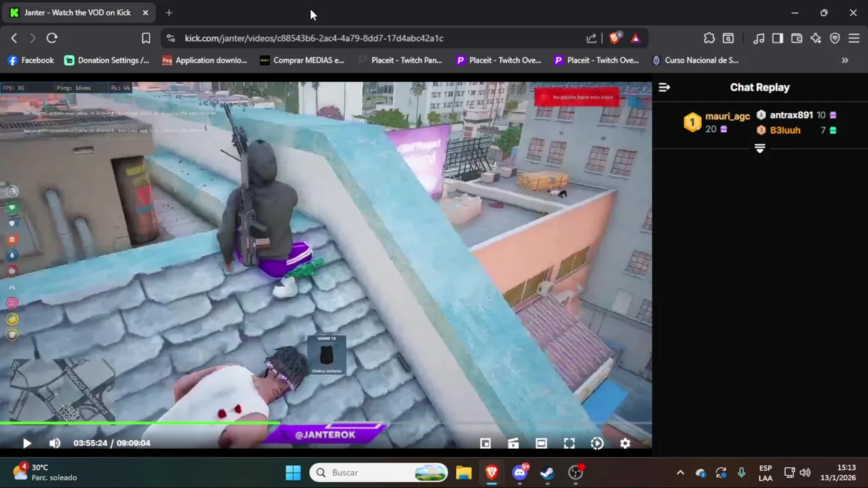The width and height of the screenshot is (868, 488).
Task: Open Steam from the taskbar
Action: (x=547, y=472)
